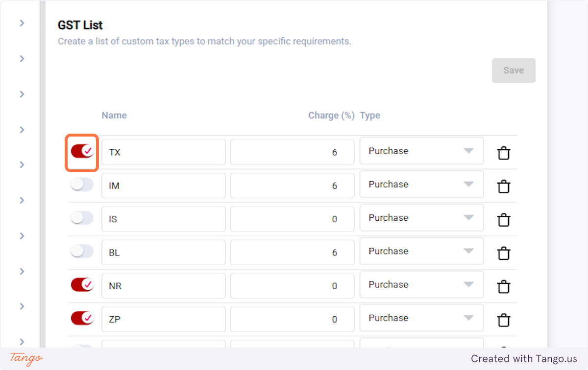Open the Type dropdown for TX
The height and width of the screenshot is (370, 588).
pos(421,151)
